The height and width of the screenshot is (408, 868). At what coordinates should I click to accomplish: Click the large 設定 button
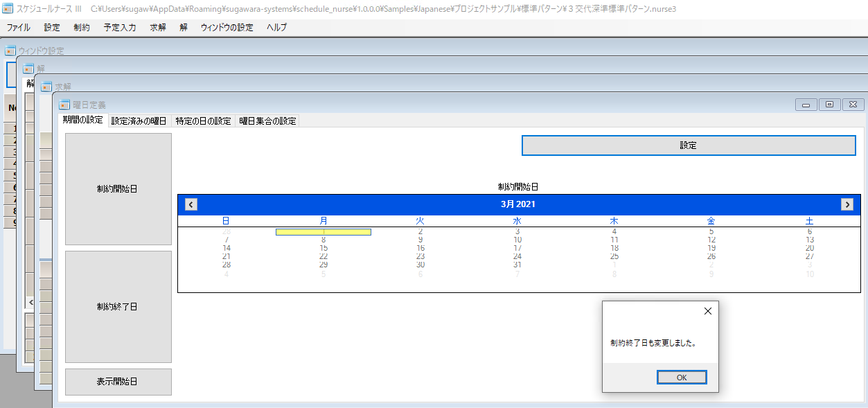(x=689, y=145)
